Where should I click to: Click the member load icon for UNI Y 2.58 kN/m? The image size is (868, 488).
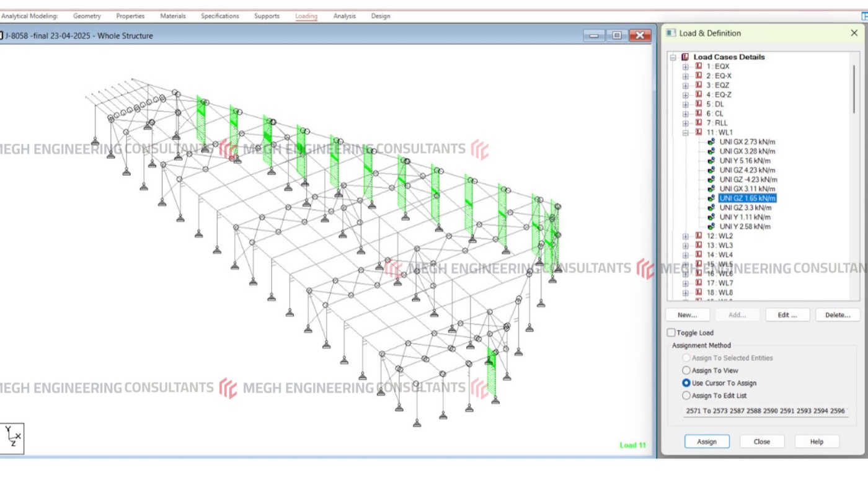pyautogui.click(x=711, y=226)
